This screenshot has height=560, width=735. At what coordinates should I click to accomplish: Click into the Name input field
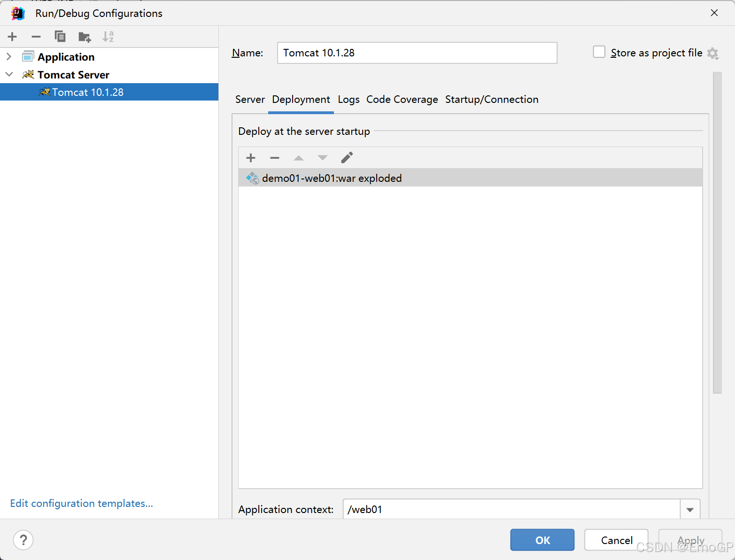tap(417, 53)
